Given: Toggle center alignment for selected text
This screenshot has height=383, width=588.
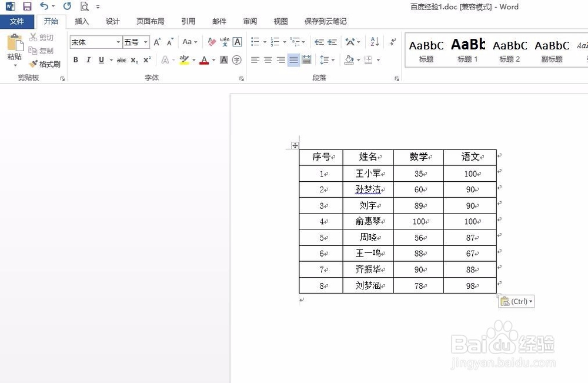Looking at the screenshot, I should [268, 59].
